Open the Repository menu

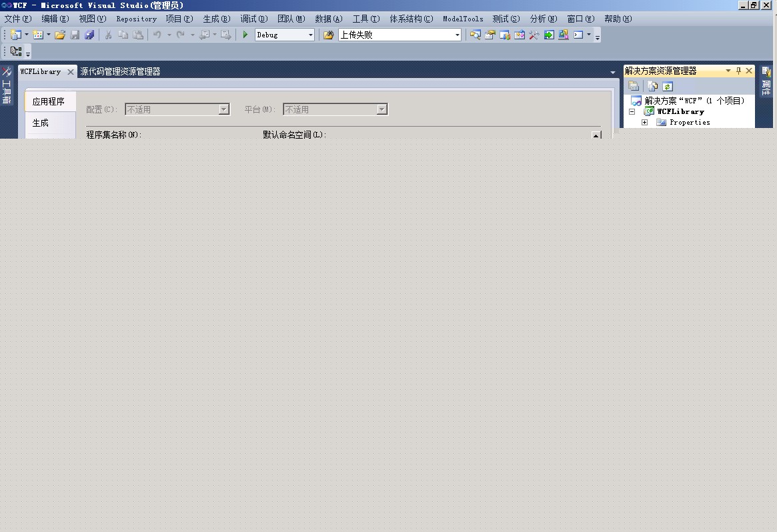pos(136,19)
